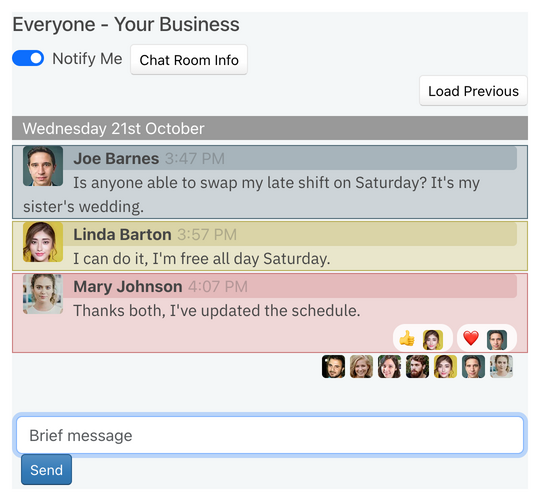This screenshot has height=501, width=540.
Task: Click bearded man's read-receipt avatar
Action: 417,367
